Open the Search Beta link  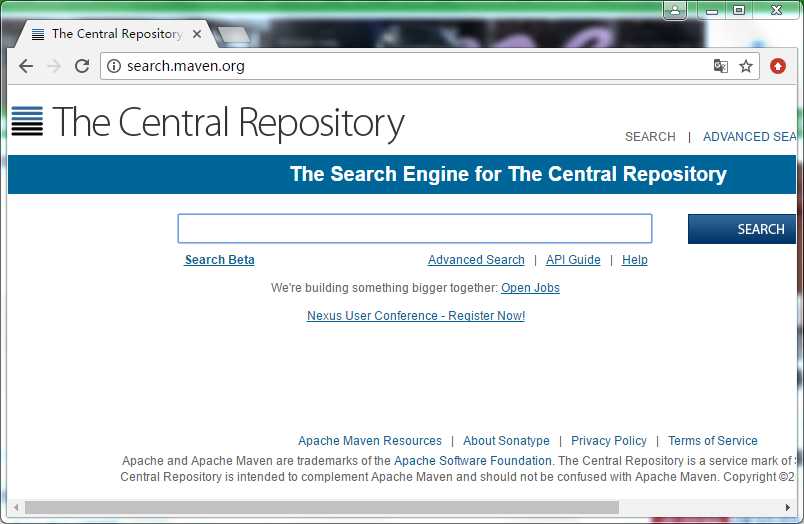pyautogui.click(x=219, y=260)
